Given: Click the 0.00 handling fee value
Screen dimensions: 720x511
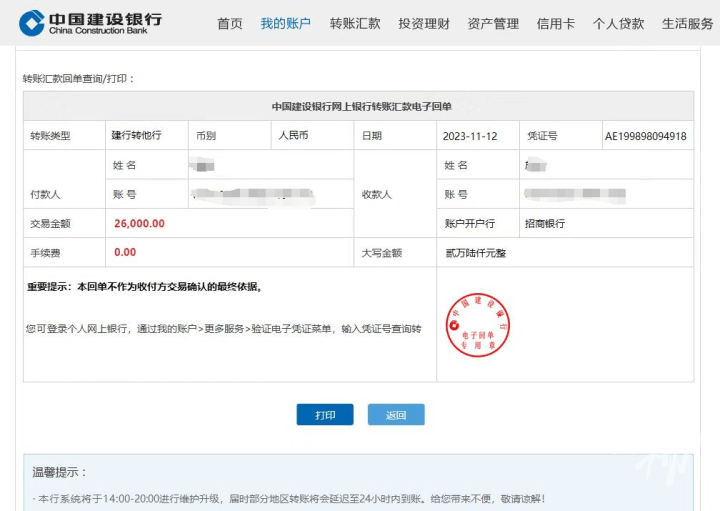Looking at the screenshot, I should [x=125, y=253].
